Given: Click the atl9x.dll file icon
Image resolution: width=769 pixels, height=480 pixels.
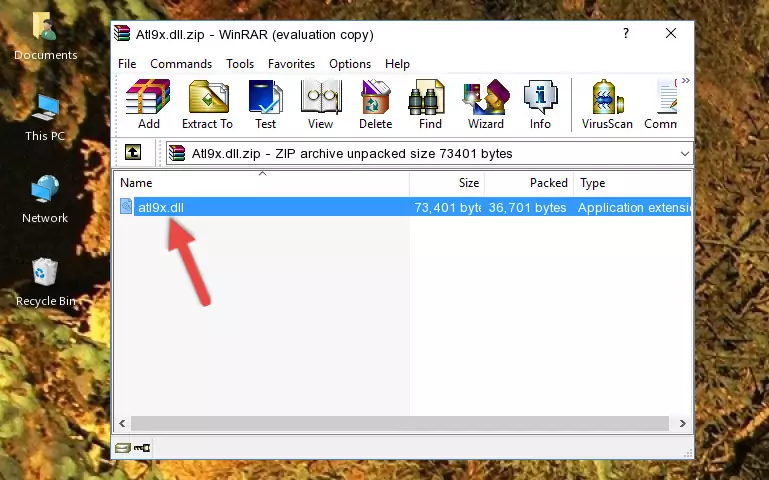Looking at the screenshot, I should click(126, 206).
